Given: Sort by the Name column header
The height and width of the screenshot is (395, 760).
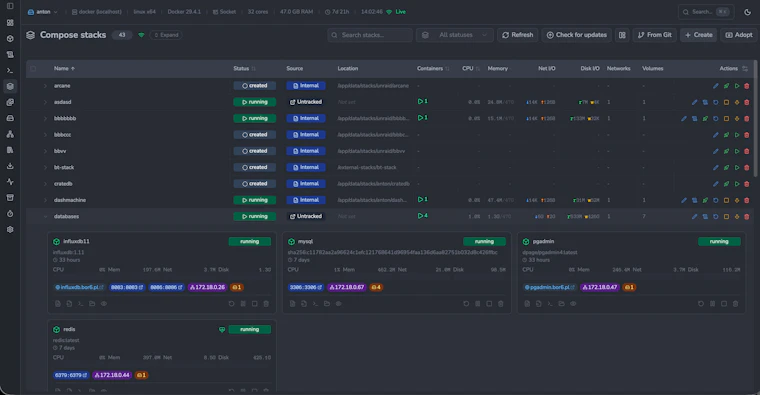Looking at the screenshot, I should coord(64,68).
